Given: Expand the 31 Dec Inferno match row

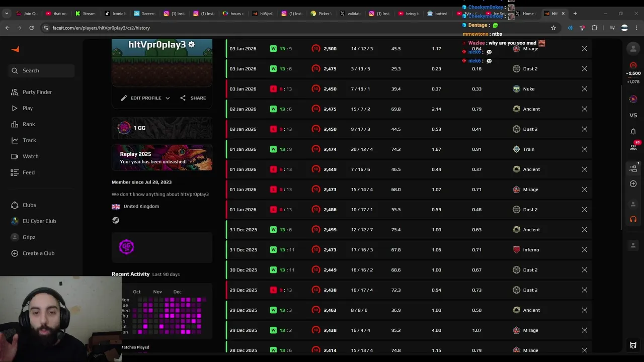Looking at the screenshot, I should 585,250.
